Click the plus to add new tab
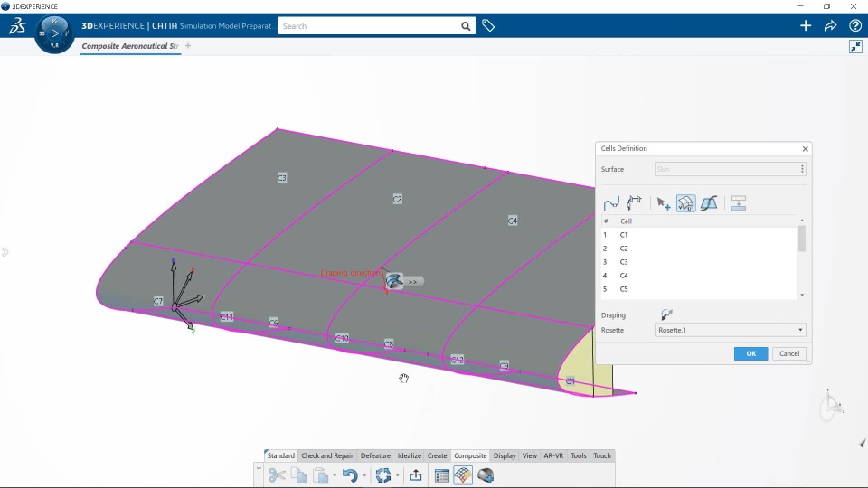The width and height of the screenshot is (868, 488). pyautogui.click(x=188, y=46)
